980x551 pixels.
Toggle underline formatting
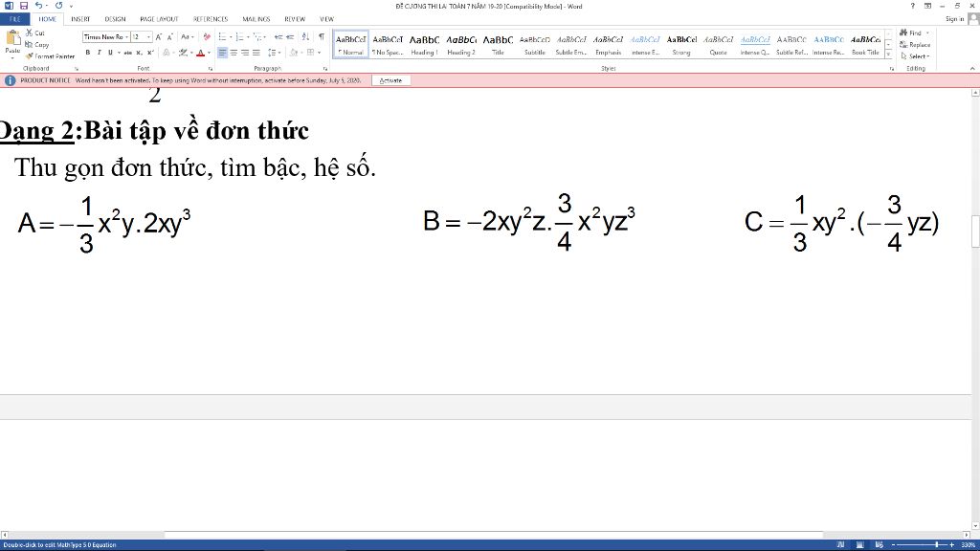(x=111, y=53)
